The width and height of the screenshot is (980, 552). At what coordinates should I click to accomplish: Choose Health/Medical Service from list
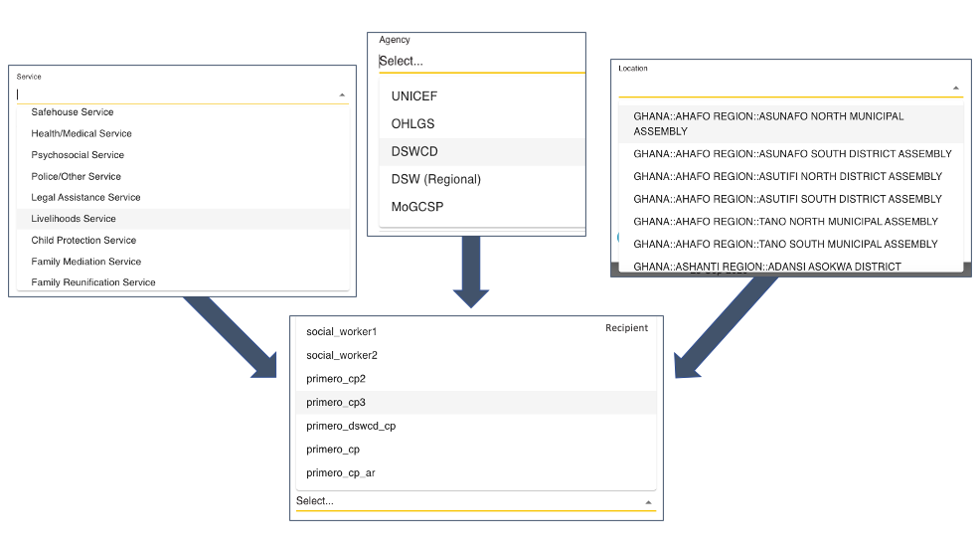pyautogui.click(x=183, y=133)
